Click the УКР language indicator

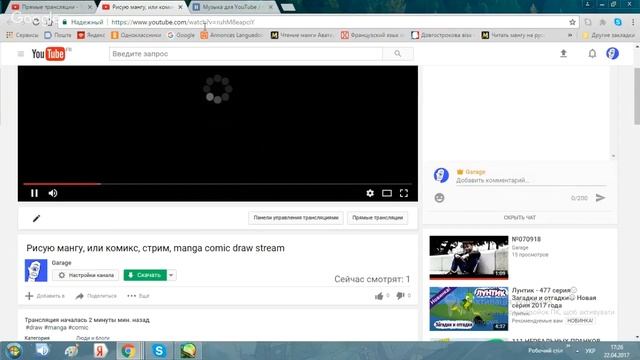coord(590,351)
